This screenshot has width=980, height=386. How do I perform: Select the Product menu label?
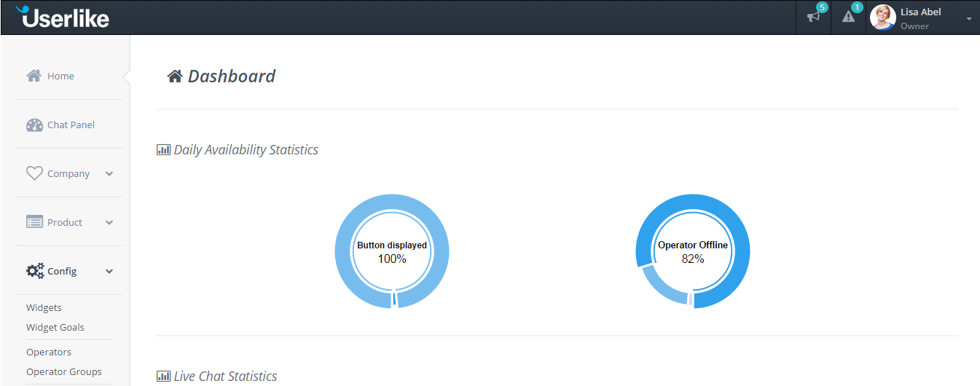[65, 222]
